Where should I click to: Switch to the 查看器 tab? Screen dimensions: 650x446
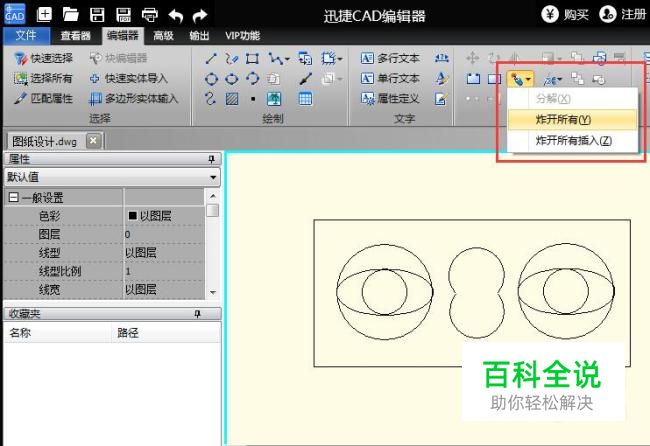[75, 36]
